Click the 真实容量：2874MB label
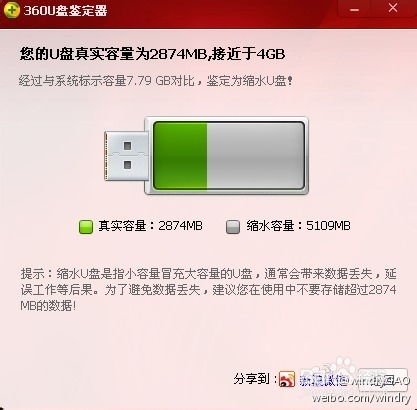 (x=150, y=226)
